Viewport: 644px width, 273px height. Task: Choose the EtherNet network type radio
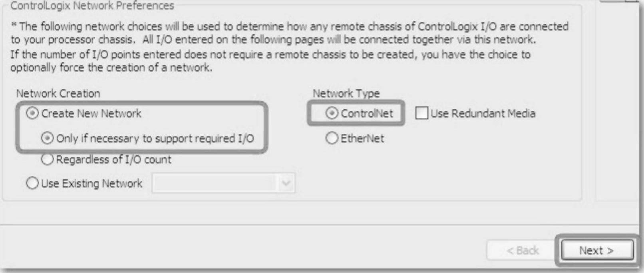tap(332, 138)
